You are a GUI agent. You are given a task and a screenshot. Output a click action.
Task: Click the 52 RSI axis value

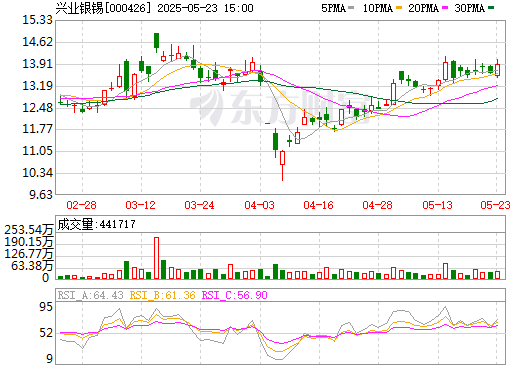[x=46, y=333]
